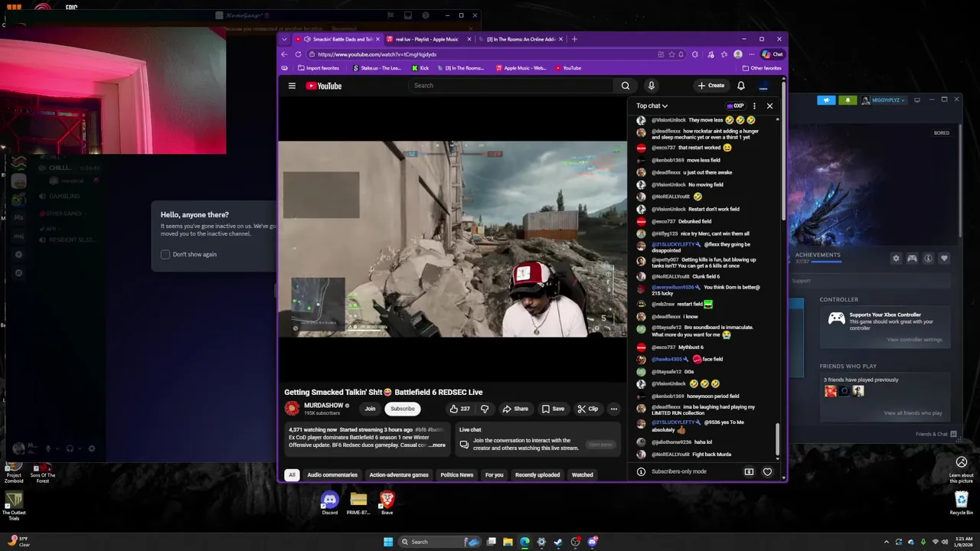
Task: Save video to a playlist
Action: point(553,409)
